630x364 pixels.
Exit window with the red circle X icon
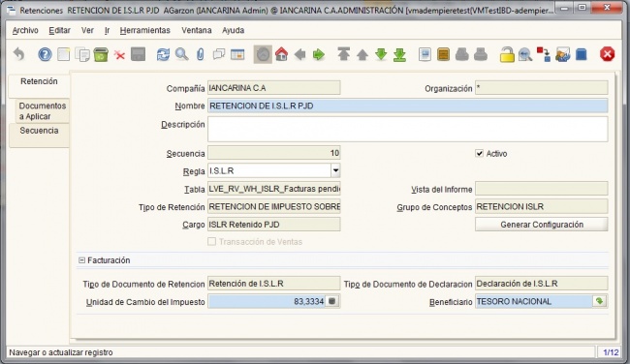[607, 54]
